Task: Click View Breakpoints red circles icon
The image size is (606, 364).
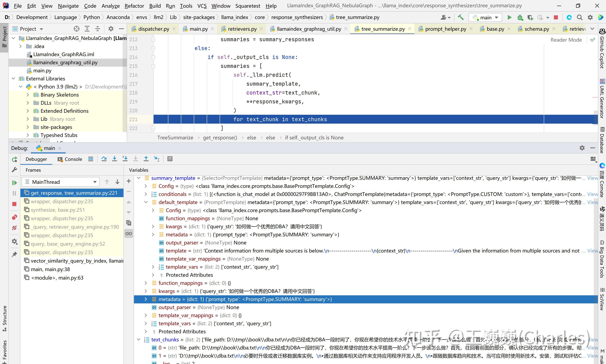Action: pos(15,217)
